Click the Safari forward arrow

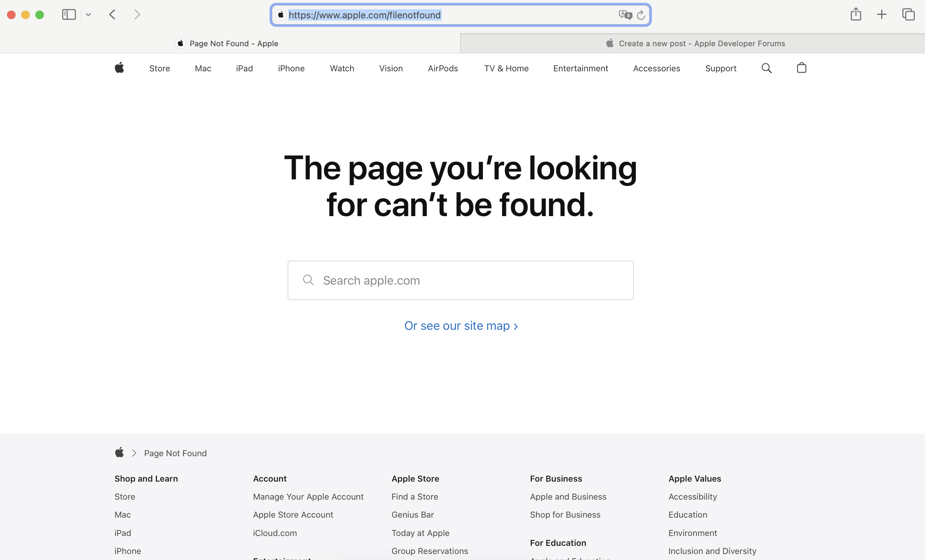pos(137,14)
